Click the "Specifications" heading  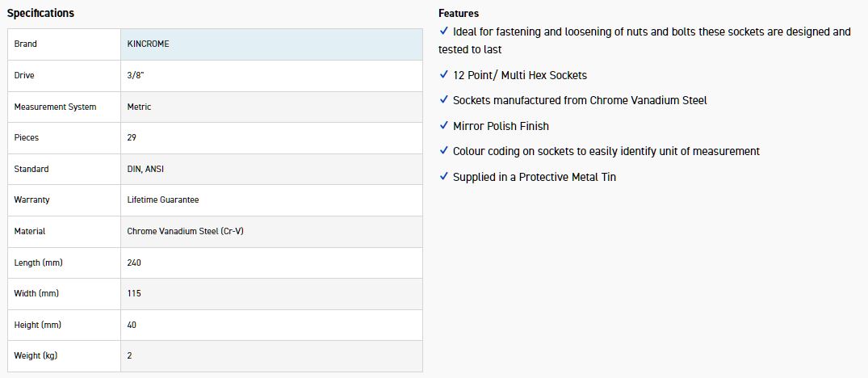pos(40,13)
